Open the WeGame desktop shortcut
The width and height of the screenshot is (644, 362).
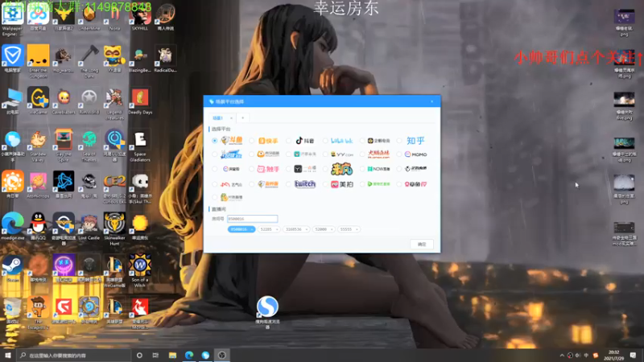(38, 100)
